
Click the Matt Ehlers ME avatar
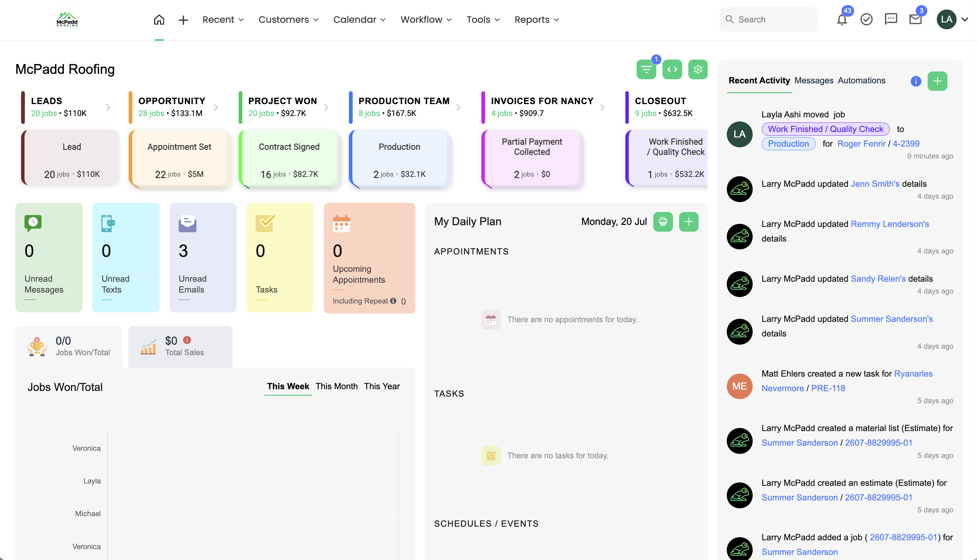pos(739,386)
